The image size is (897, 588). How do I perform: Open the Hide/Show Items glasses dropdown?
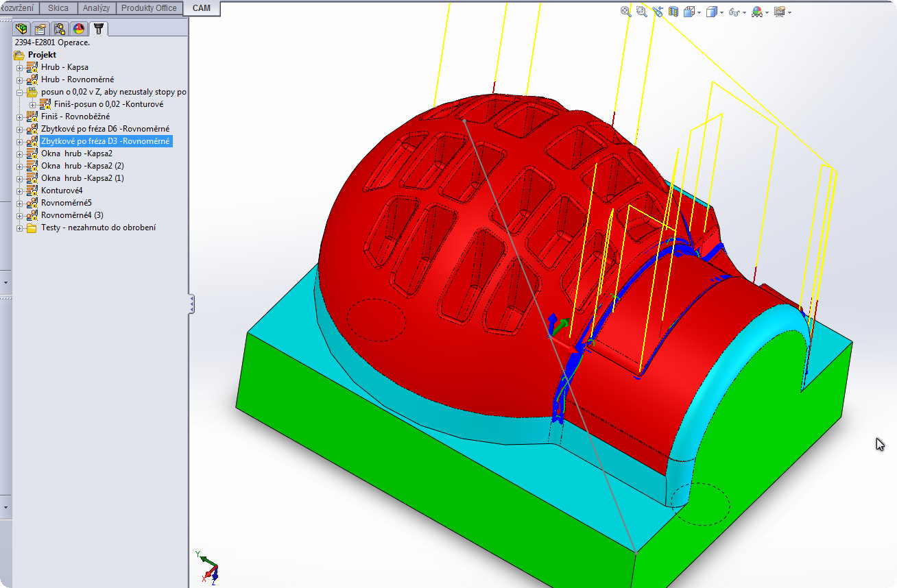tap(743, 12)
